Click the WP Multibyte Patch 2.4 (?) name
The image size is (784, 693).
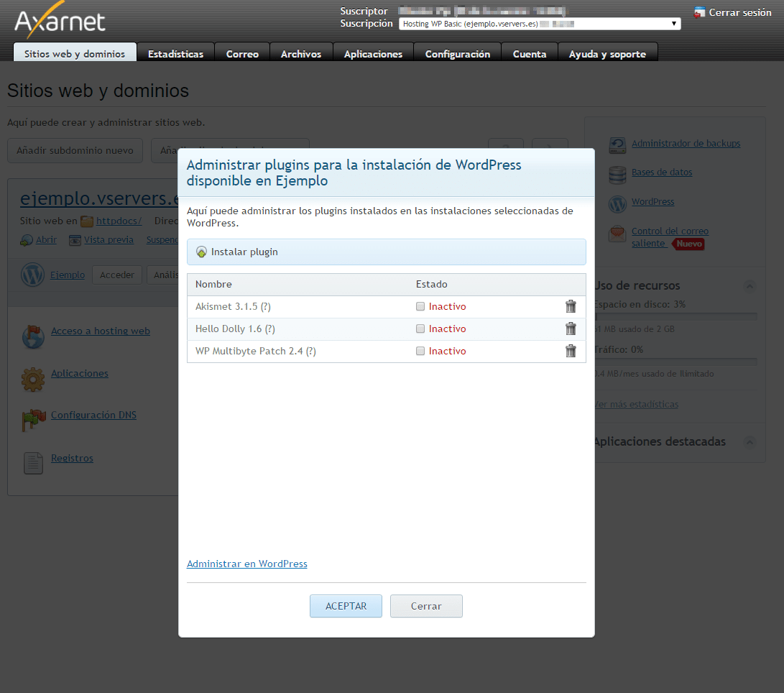pos(256,351)
